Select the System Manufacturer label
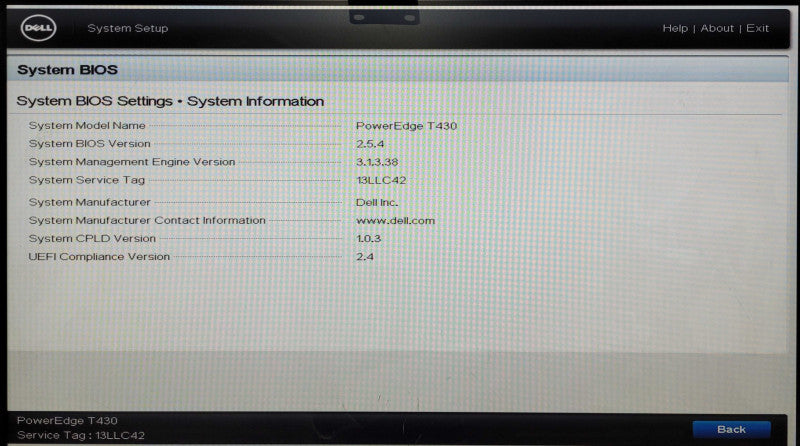This screenshot has width=800, height=446. coord(89,202)
